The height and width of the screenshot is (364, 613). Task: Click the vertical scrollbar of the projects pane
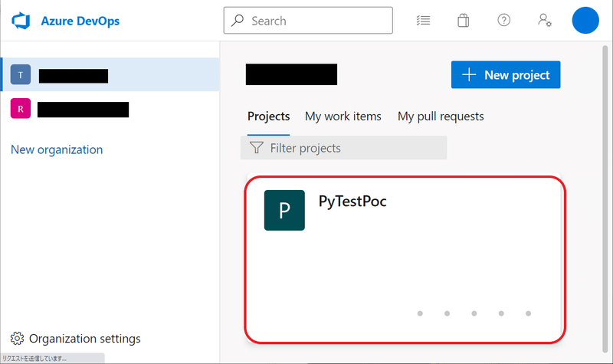click(x=605, y=199)
